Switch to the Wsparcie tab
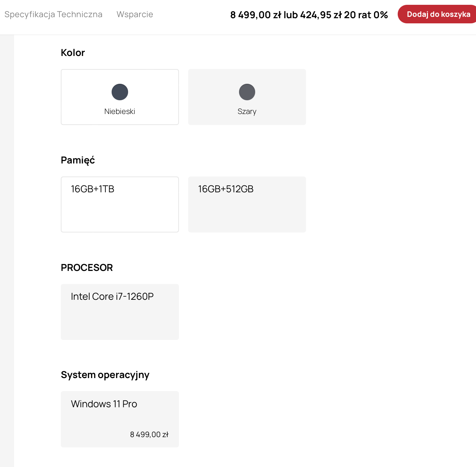Viewport: 476px width, 467px height. tap(135, 14)
